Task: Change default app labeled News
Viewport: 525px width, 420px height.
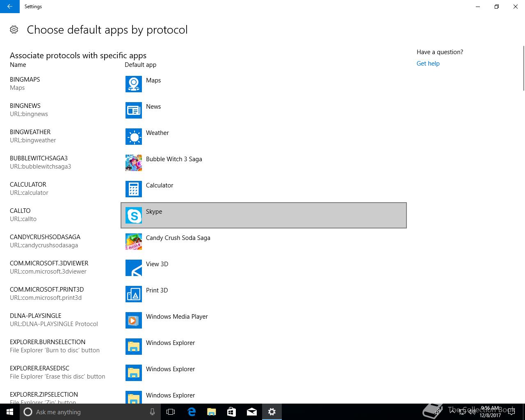Action: [x=264, y=110]
